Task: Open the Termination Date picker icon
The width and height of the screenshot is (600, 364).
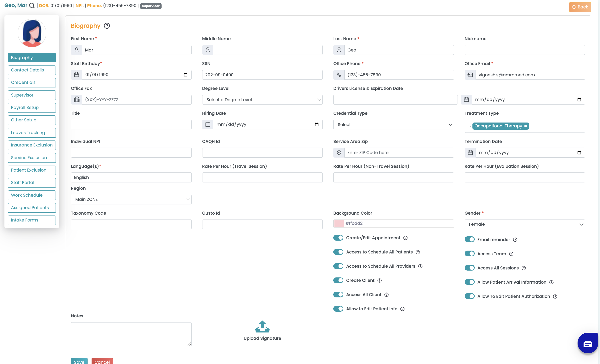Action: click(579, 153)
